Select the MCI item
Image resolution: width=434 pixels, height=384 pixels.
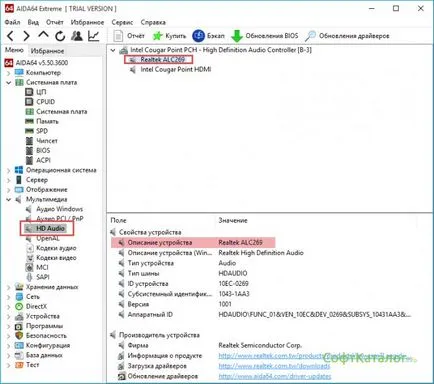(37, 267)
